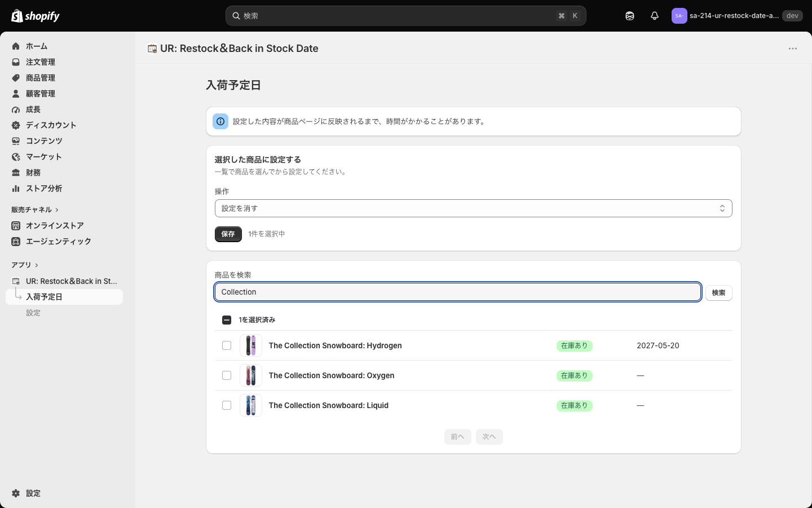Click the 成長 icon in sidebar
This screenshot has height=508, width=812.
point(16,110)
